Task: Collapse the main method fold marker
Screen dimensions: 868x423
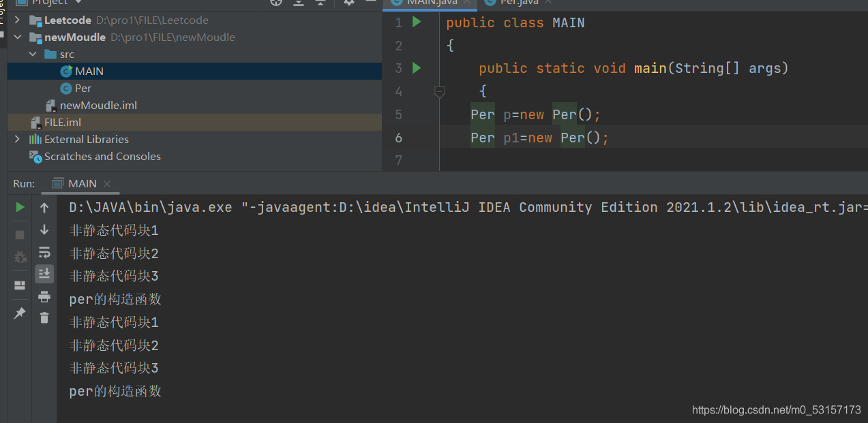Action: pos(440,91)
